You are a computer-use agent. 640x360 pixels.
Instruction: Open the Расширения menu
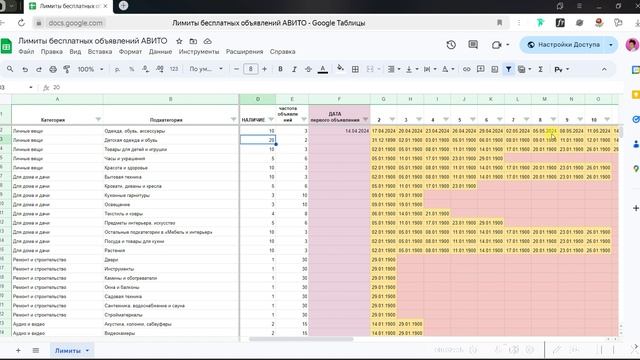click(244, 52)
